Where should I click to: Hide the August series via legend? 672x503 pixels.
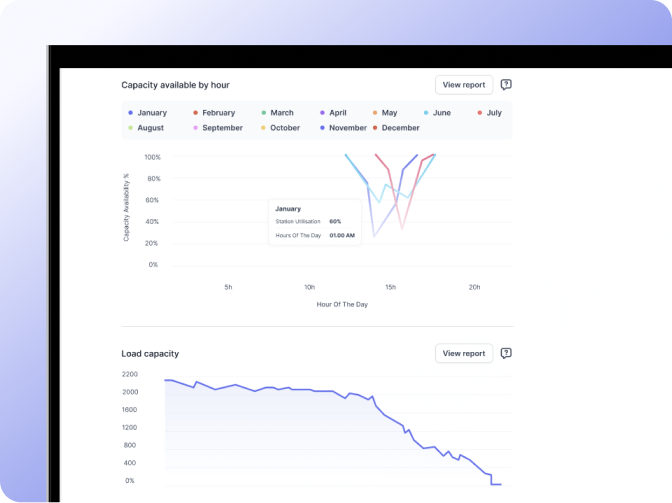(146, 128)
